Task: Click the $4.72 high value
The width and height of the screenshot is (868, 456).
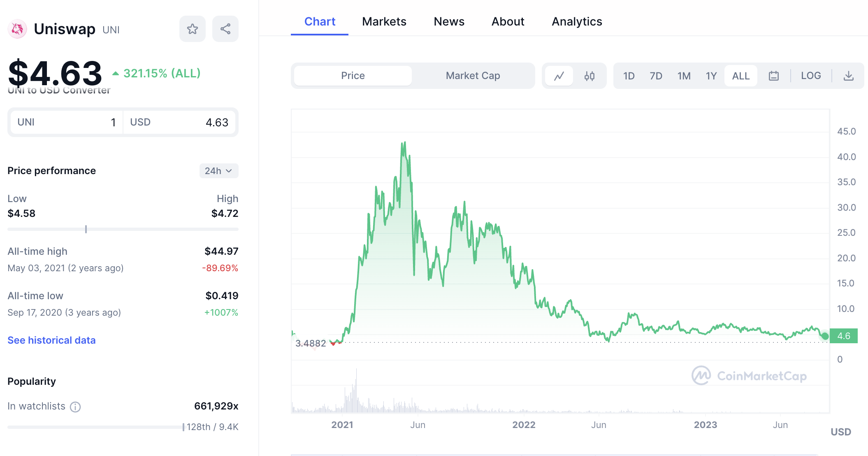Action: click(225, 214)
